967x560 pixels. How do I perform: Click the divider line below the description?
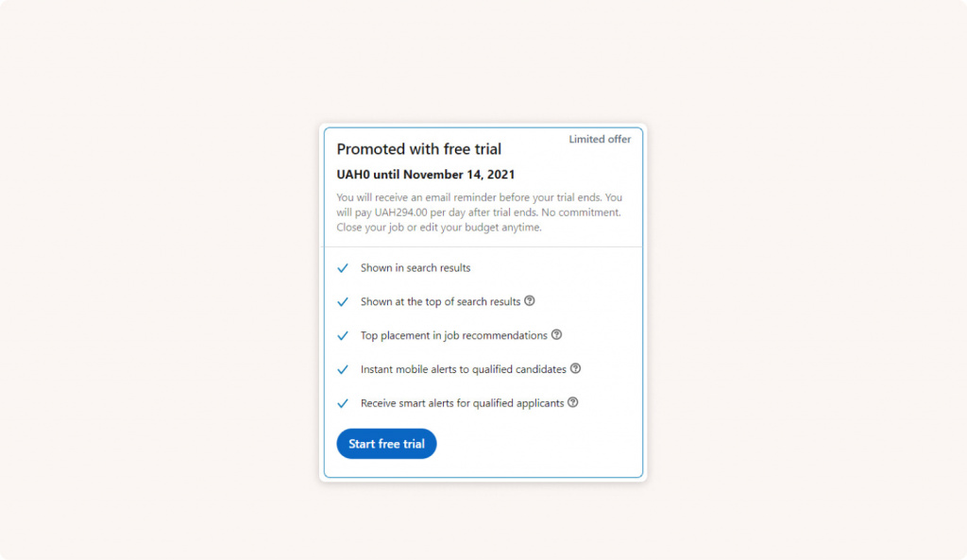[483, 247]
